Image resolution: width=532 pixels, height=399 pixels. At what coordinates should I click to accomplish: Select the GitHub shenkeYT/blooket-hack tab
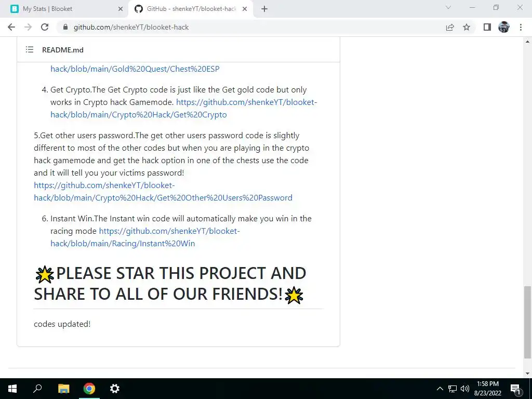tap(191, 9)
